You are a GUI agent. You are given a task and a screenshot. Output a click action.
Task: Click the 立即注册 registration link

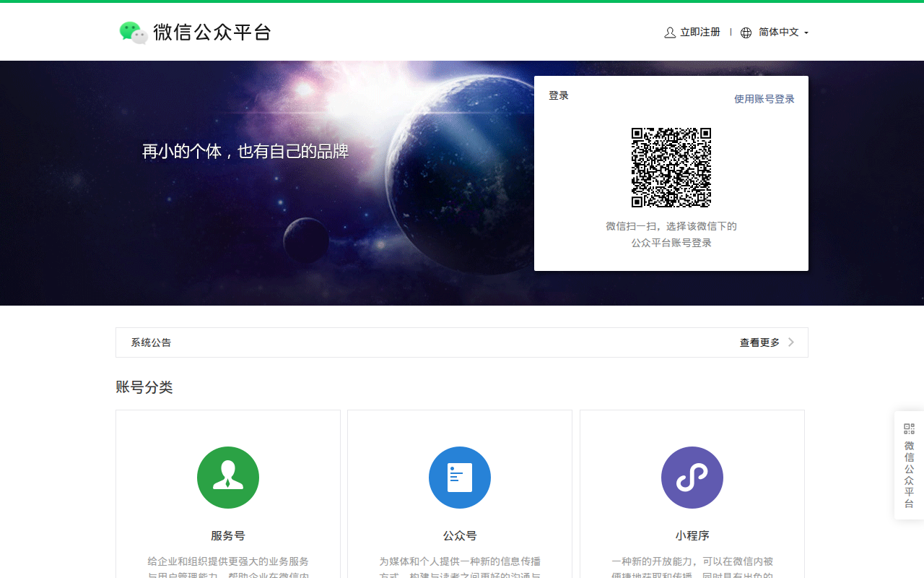pos(698,33)
